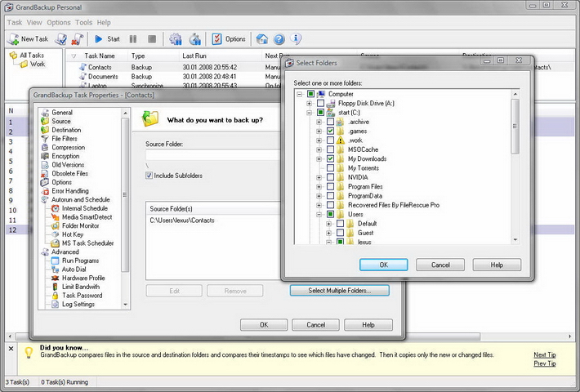This screenshot has width=580, height=392.
Task: Check the MSOCache folder checkbox
Action: click(x=330, y=149)
